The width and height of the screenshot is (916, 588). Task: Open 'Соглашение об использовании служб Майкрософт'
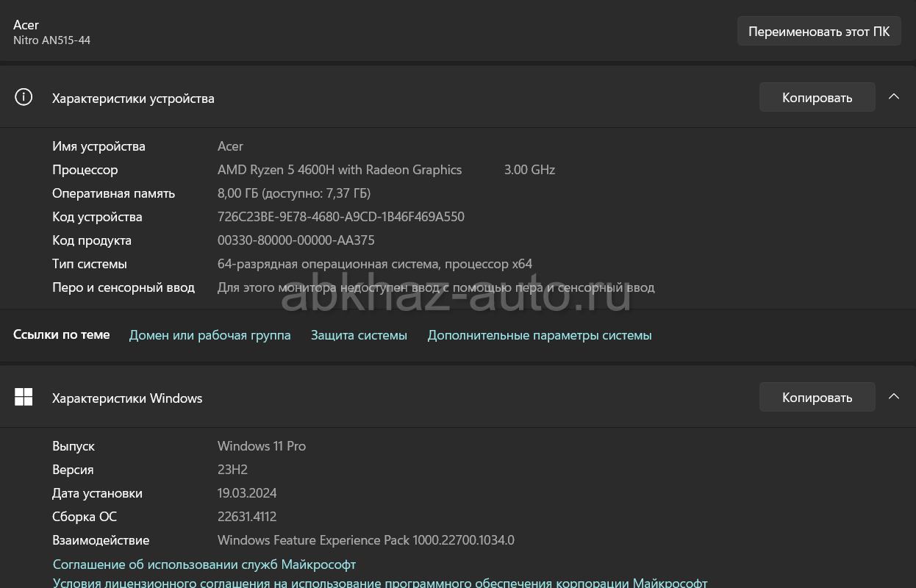click(204, 564)
